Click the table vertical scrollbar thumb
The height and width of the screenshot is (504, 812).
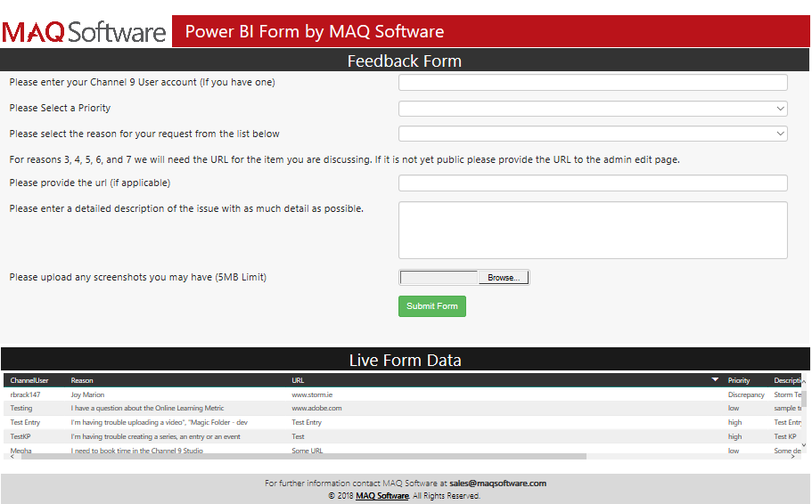click(804, 398)
